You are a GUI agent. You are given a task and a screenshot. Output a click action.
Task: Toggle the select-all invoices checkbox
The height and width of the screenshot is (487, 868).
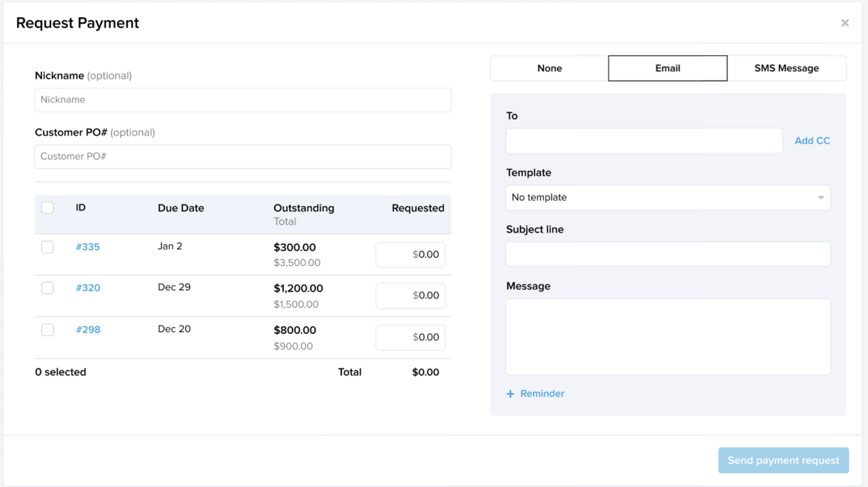pyautogui.click(x=47, y=208)
